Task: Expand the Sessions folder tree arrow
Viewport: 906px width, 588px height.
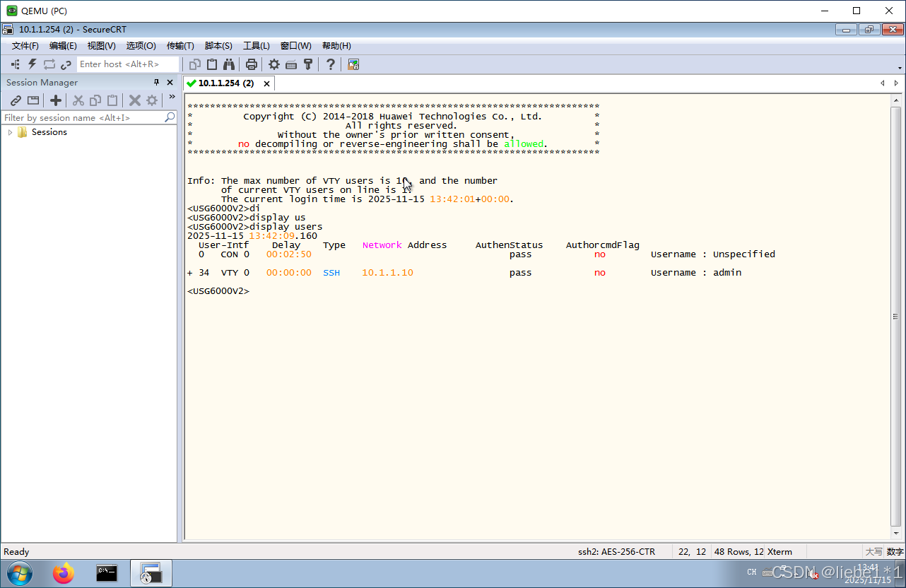Action: [10, 132]
